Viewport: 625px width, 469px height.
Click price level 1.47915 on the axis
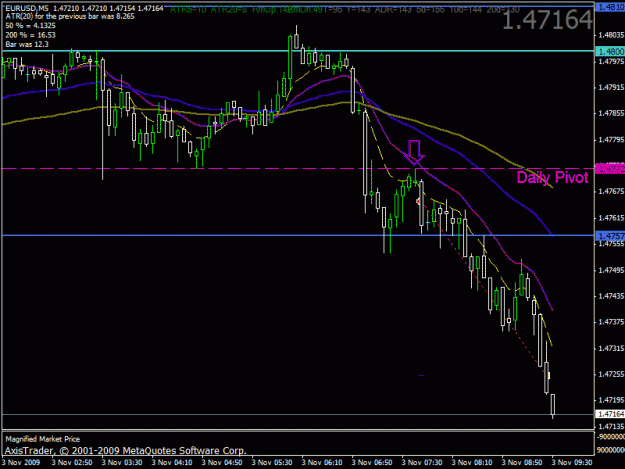(611, 87)
